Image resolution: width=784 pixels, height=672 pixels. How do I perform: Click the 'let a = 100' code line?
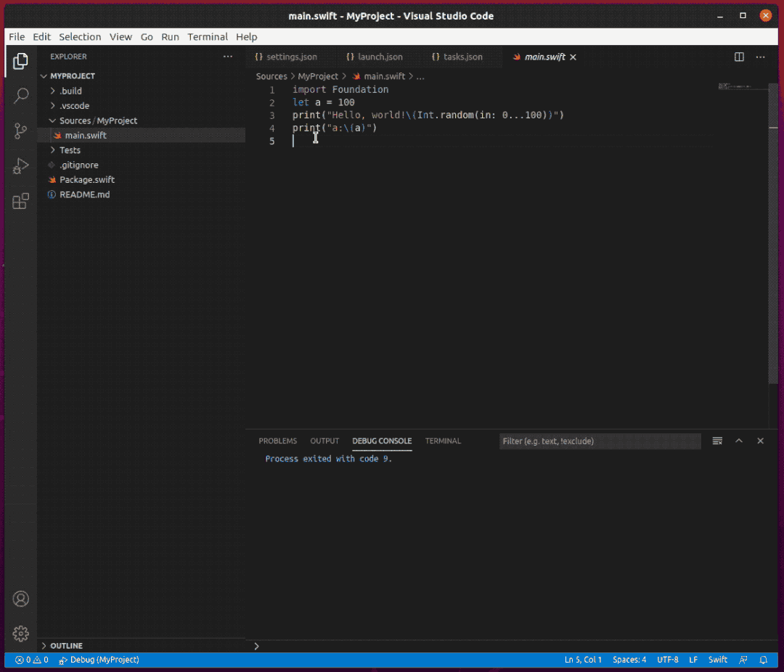click(324, 102)
